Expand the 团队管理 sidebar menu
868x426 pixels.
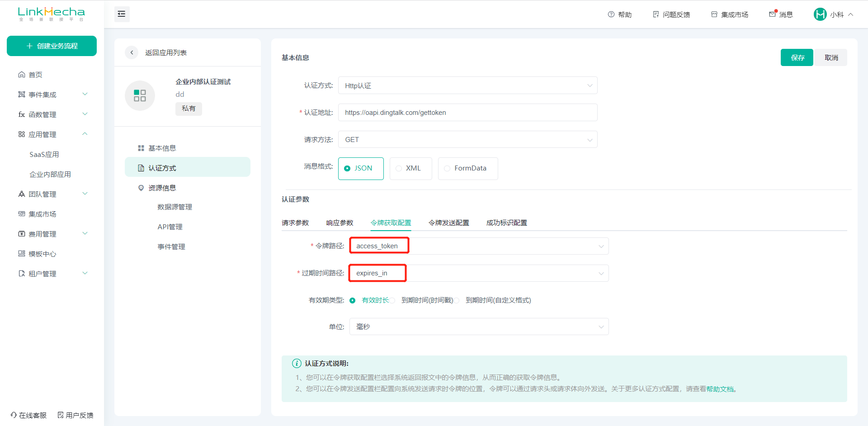(85, 194)
